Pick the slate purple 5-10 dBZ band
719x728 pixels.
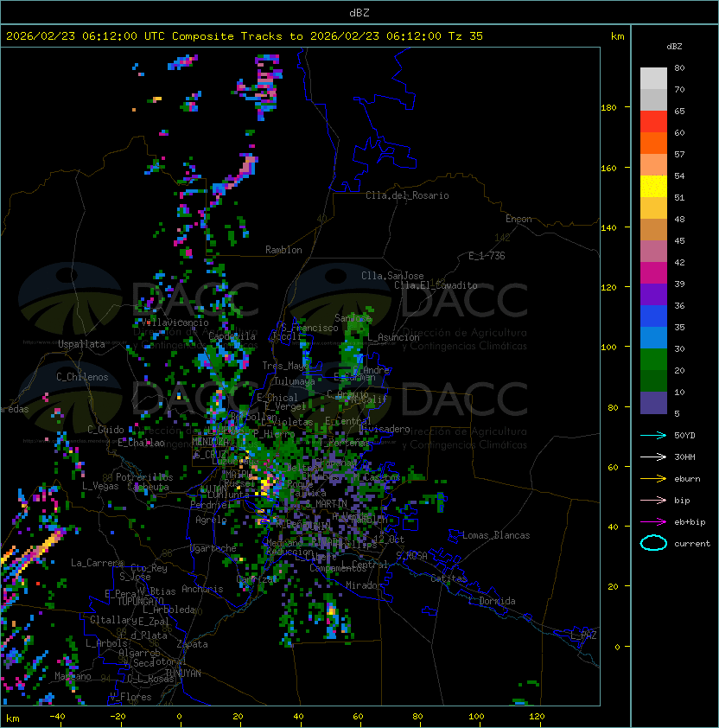653,403
